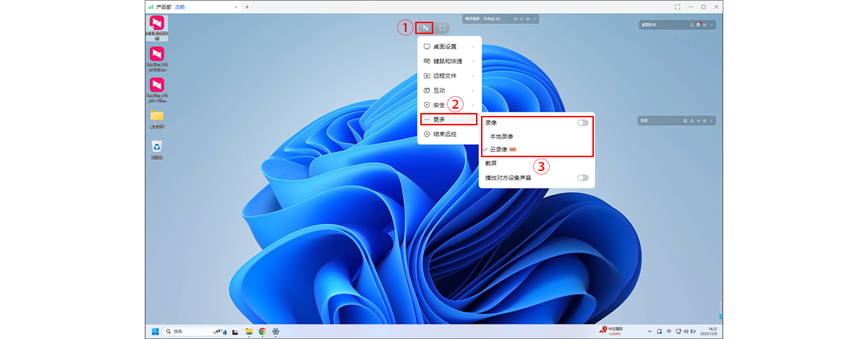Viewport: 868px width, 339px height.
Task: Click the Windows Start button on taskbar
Action: (155, 331)
